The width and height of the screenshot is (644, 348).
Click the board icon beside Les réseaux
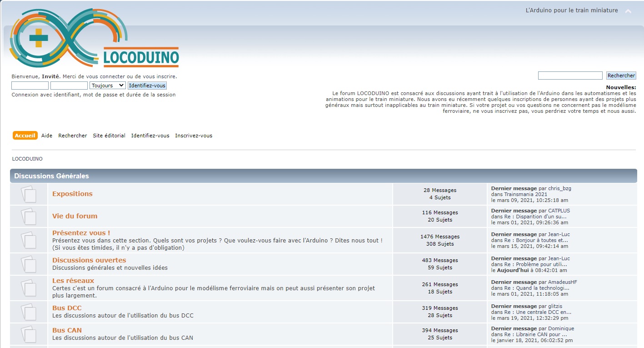(29, 288)
